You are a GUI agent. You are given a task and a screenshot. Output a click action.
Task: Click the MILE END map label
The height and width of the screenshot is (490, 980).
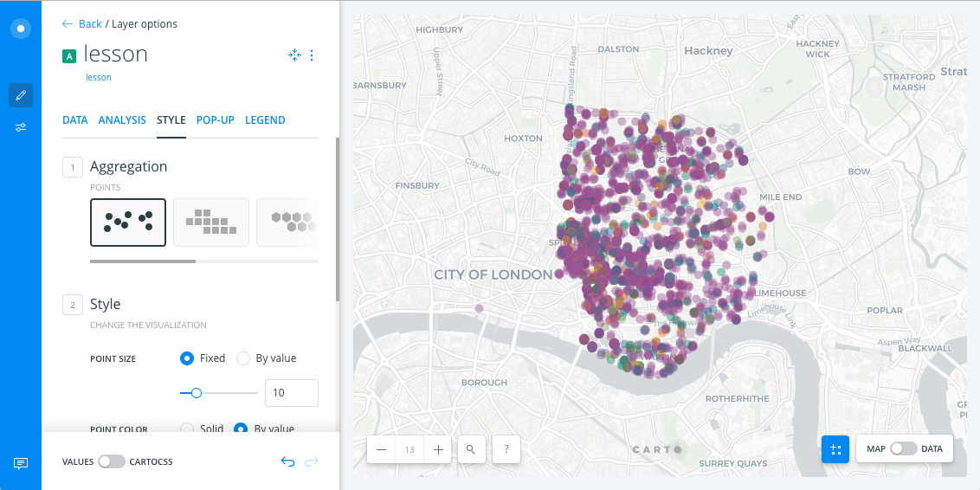tap(780, 197)
